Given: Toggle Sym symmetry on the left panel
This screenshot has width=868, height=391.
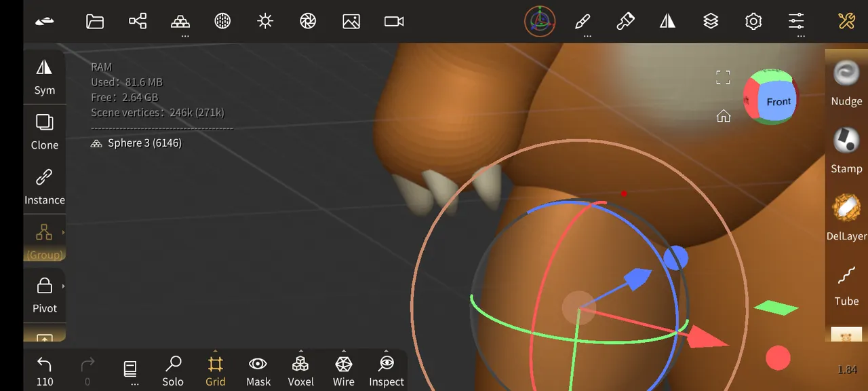Looking at the screenshot, I should [45, 77].
